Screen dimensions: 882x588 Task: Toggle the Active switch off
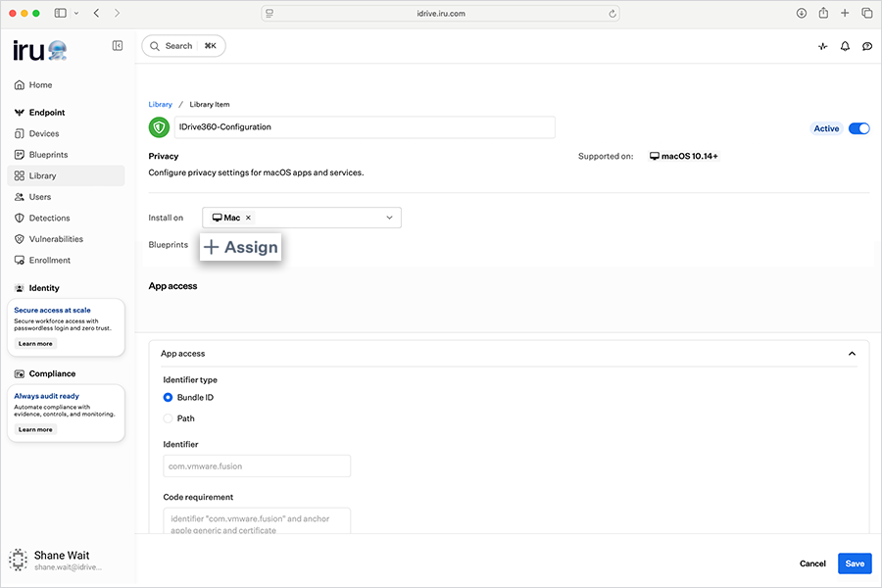coord(858,128)
